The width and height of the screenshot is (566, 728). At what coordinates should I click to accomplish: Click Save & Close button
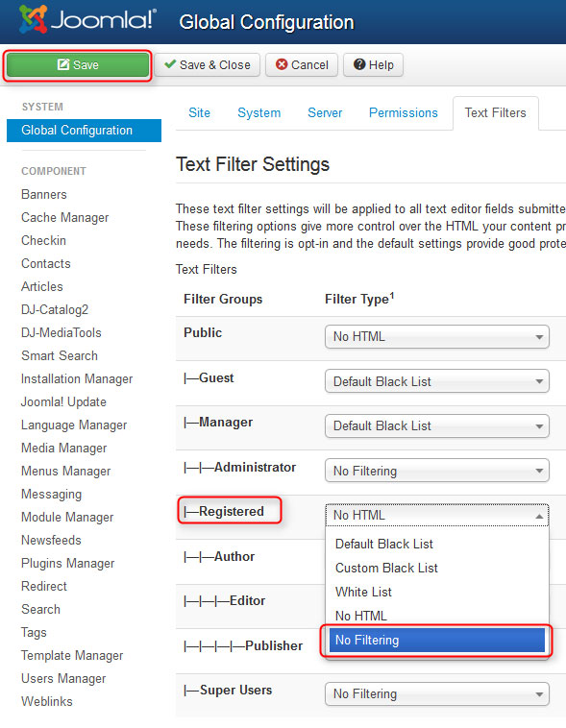pos(208,65)
